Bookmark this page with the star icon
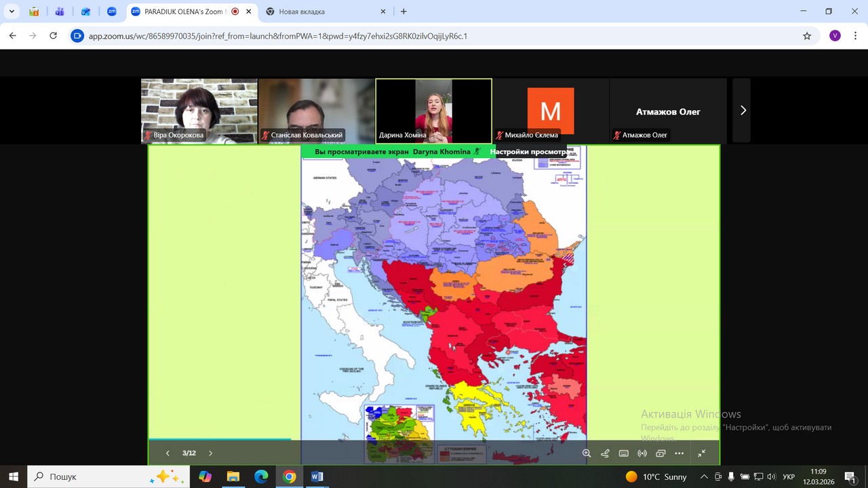The height and width of the screenshot is (488, 868). tap(807, 36)
